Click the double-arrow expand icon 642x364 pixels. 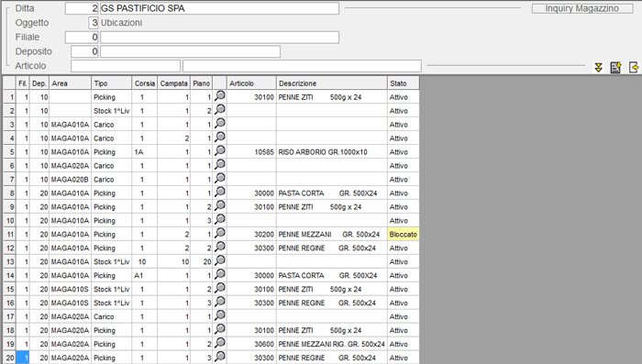tap(599, 67)
